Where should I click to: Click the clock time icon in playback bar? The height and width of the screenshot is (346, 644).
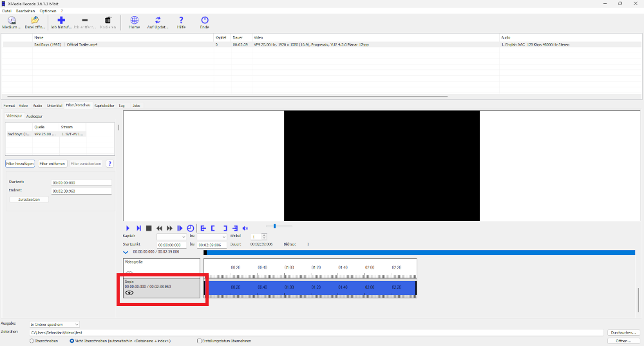click(190, 228)
